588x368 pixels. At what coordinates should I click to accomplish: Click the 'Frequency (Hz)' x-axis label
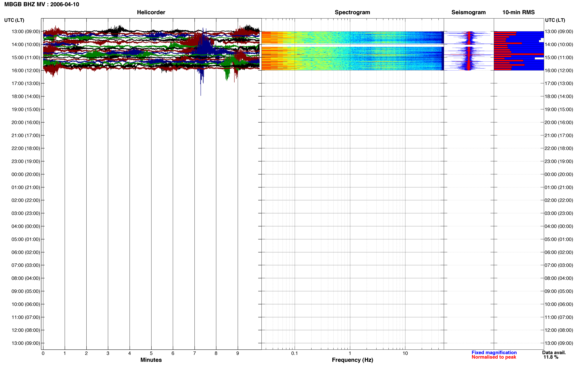[352, 360]
